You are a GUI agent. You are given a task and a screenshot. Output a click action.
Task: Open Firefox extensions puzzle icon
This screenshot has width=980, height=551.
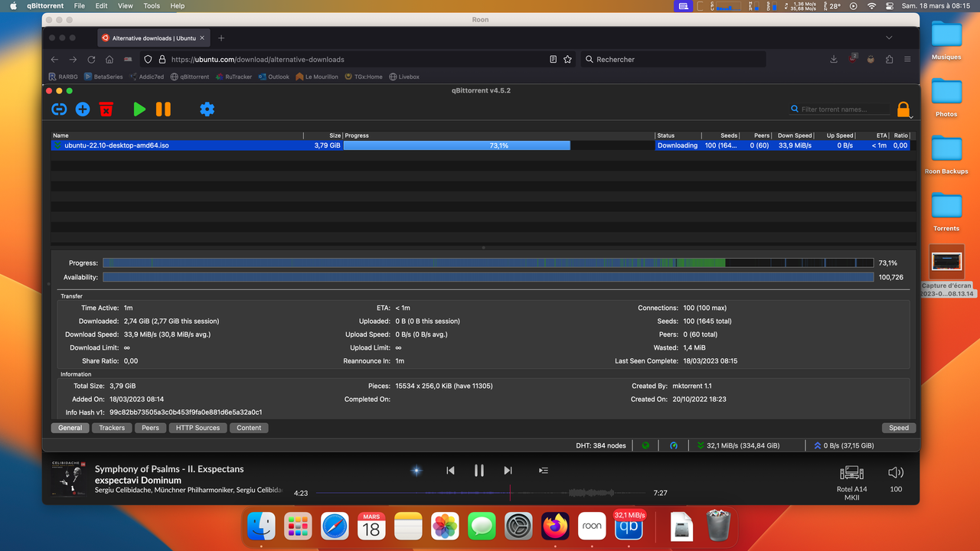(x=889, y=59)
